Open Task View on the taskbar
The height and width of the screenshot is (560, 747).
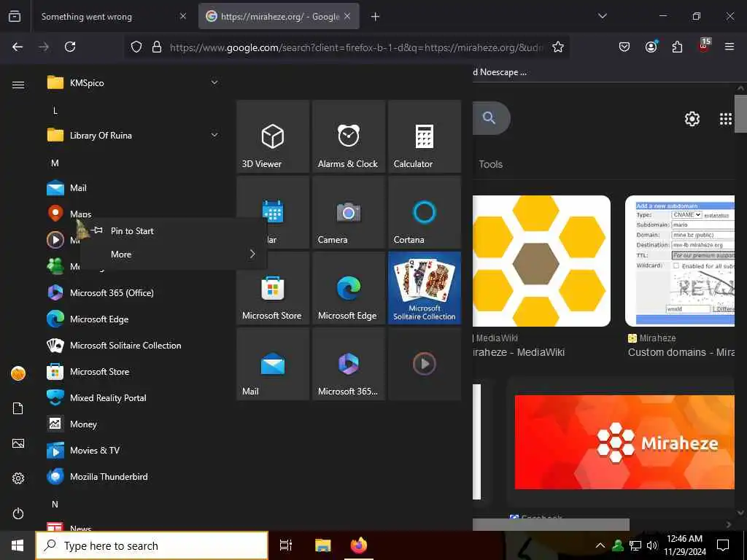[285, 545]
